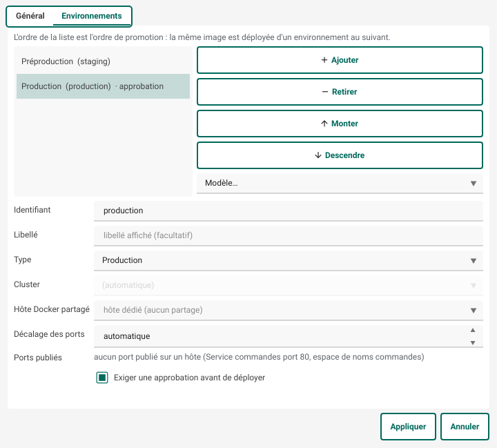The width and height of the screenshot is (497, 448).
Task: Click the Annuler button
Action: (x=465, y=427)
